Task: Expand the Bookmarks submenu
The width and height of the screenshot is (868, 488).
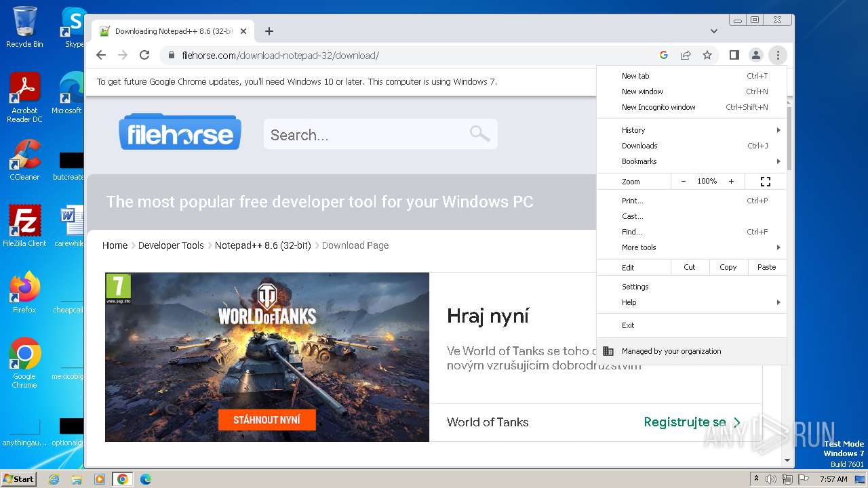Action: pyautogui.click(x=692, y=161)
